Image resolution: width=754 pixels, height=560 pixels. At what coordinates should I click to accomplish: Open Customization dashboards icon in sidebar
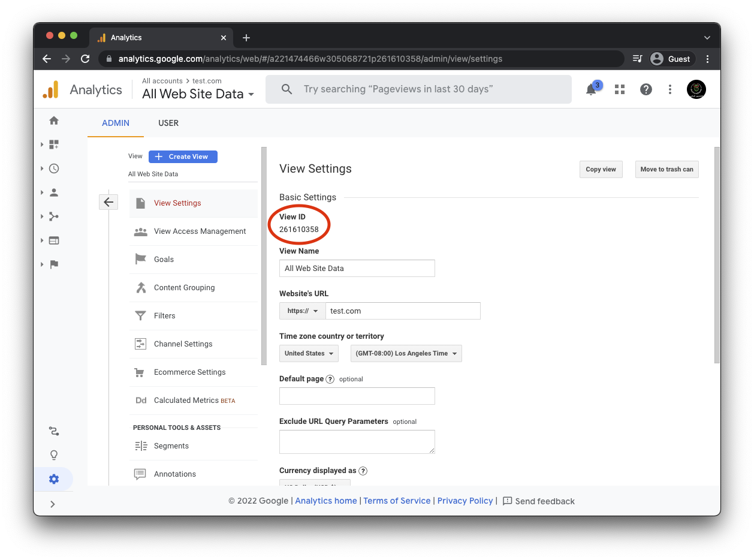click(54, 144)
